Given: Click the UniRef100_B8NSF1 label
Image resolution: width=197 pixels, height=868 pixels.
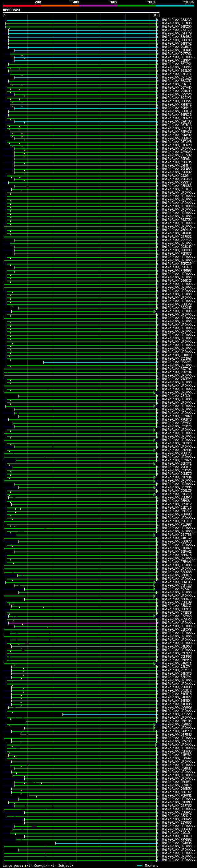Looking at the screenshot, I should pyautogui.click(x=177, y=464).
